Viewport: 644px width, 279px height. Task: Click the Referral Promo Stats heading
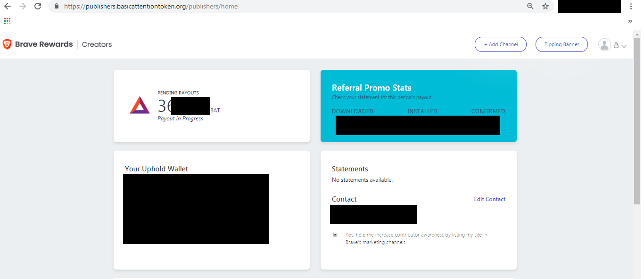coord(372,88)
